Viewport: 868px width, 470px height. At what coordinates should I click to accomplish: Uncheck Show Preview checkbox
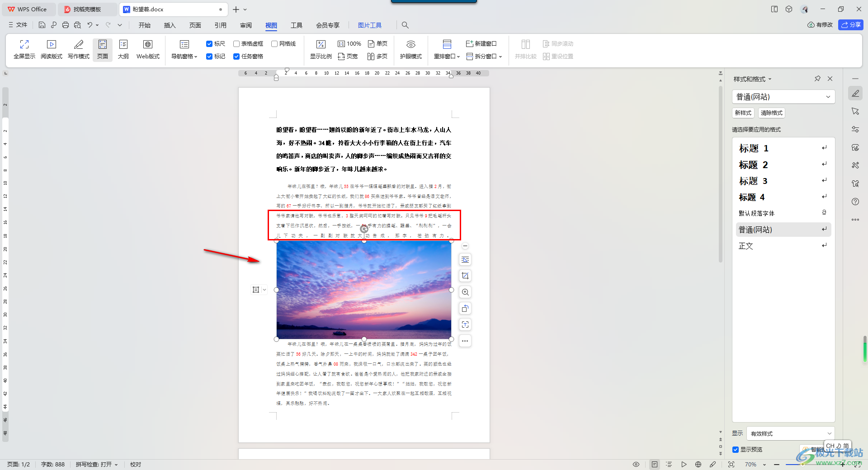(x=736, y=450)
